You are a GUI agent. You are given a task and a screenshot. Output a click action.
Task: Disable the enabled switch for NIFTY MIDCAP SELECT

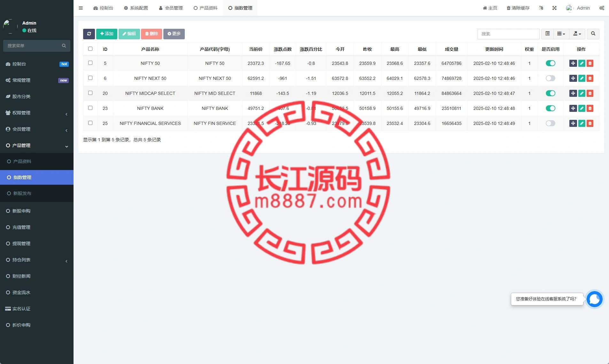550,93
